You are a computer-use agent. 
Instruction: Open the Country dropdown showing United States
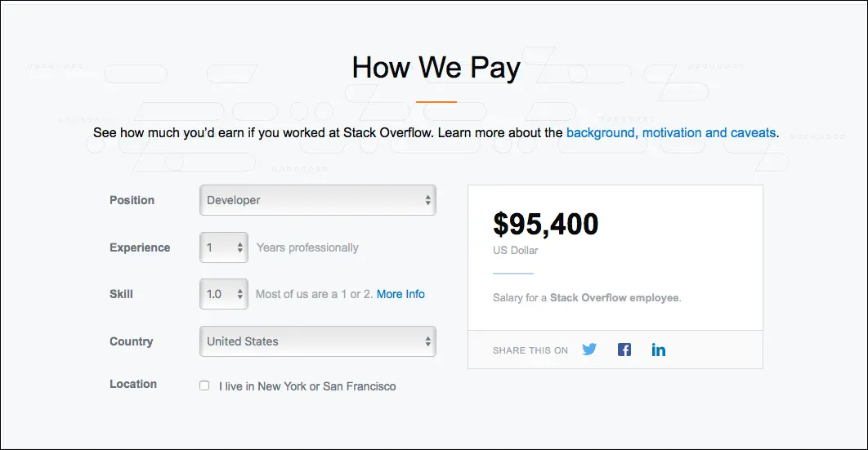[x=317, y=341]
